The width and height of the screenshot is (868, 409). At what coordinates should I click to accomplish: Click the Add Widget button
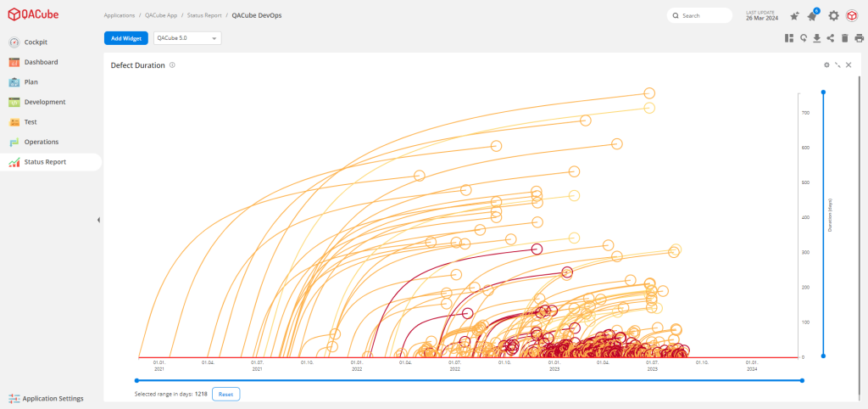tap(126, 38)
